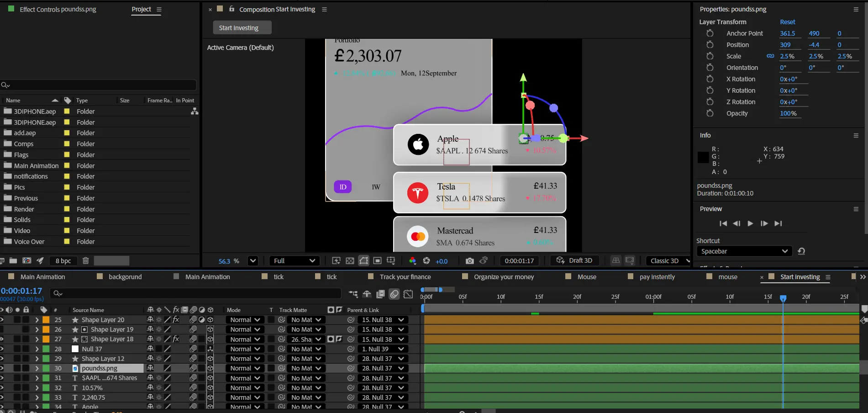Switch to the 'Track your finance' timeline tab
The width and height of the screenshot is (868, 413).
pyautogui.click(x=405, y=277)
